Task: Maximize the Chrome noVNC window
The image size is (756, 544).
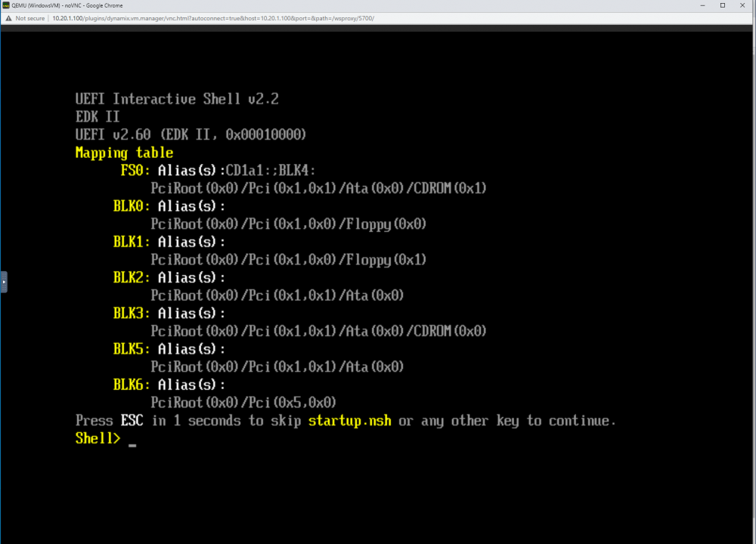Action: tap(722, 5)
